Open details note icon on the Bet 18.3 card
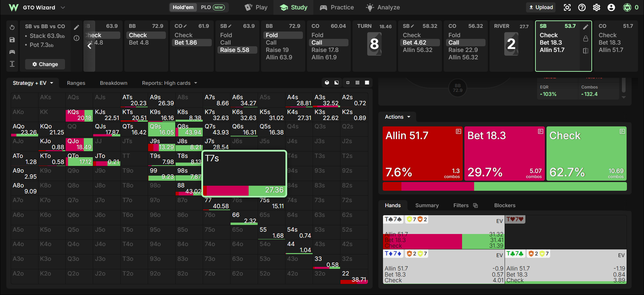Viewport: 644px width, 295px height. point(540,131)
